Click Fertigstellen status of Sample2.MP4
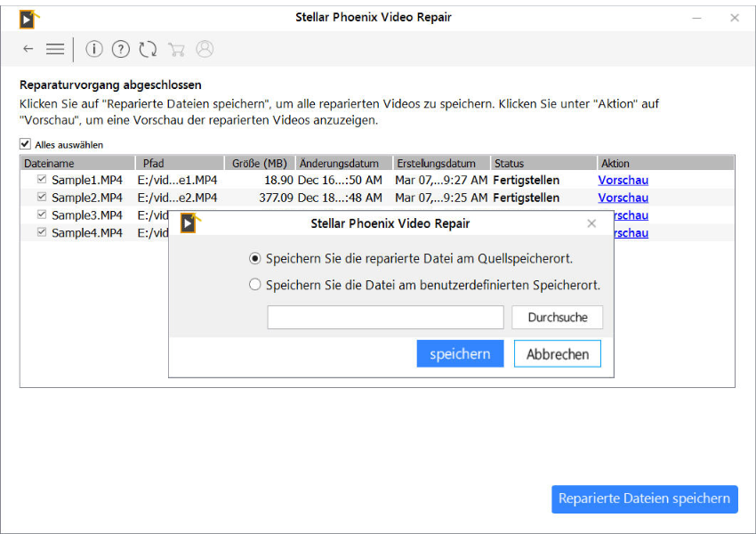The image size is (756, 534). (x=526, y=198)
